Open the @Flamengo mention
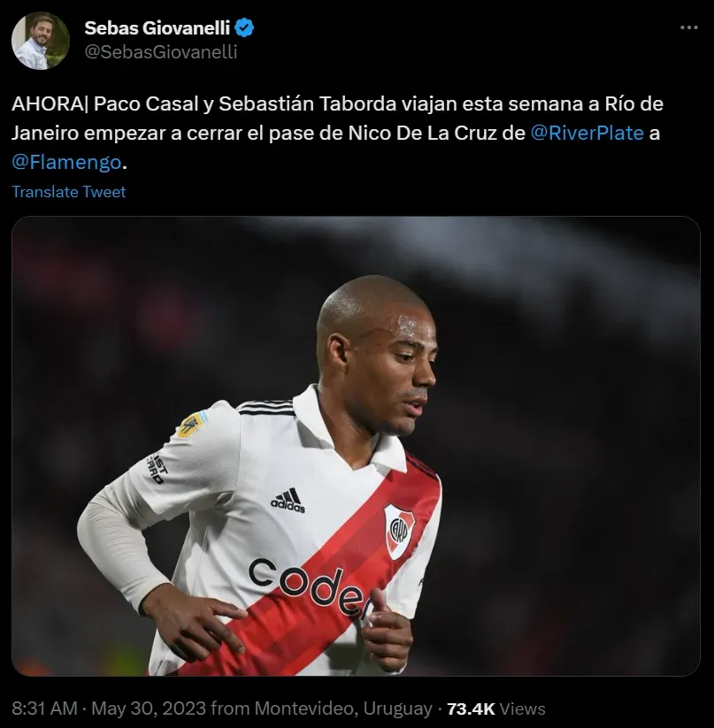Image resolution: width=714 pixels, height=728 pixels. (x=66, y=162)
